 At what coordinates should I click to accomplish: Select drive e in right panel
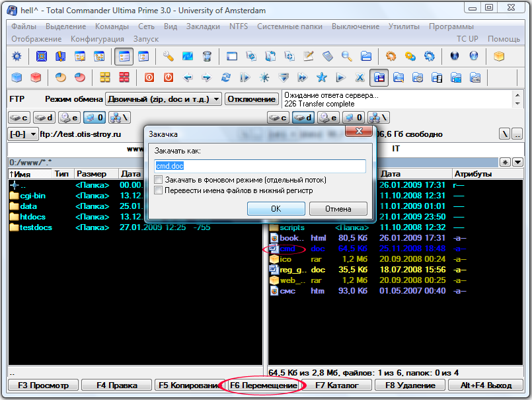(328, 118)
